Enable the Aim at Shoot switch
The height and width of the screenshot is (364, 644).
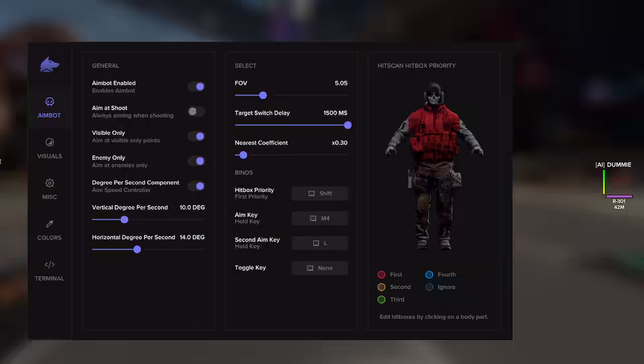pos(196,111)
